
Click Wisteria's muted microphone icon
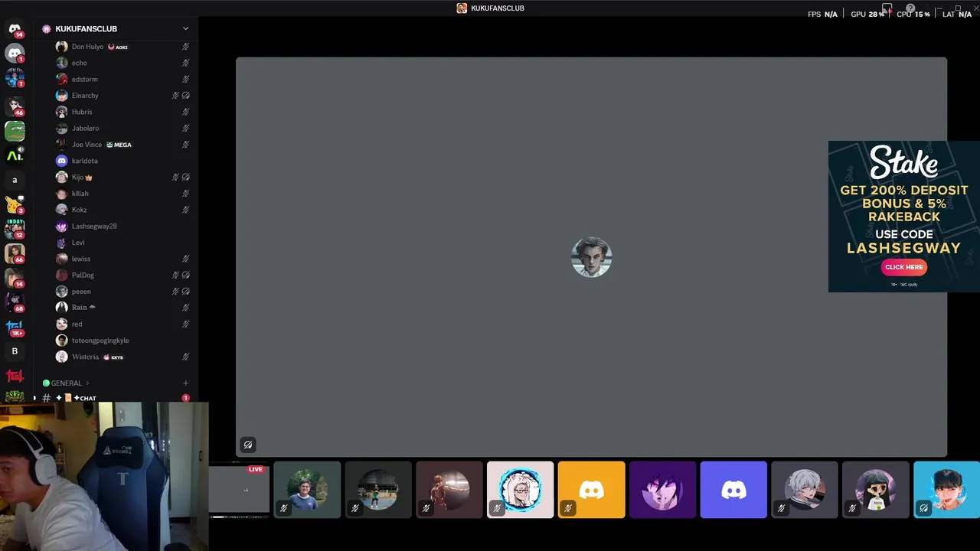(x=185, y=357)
